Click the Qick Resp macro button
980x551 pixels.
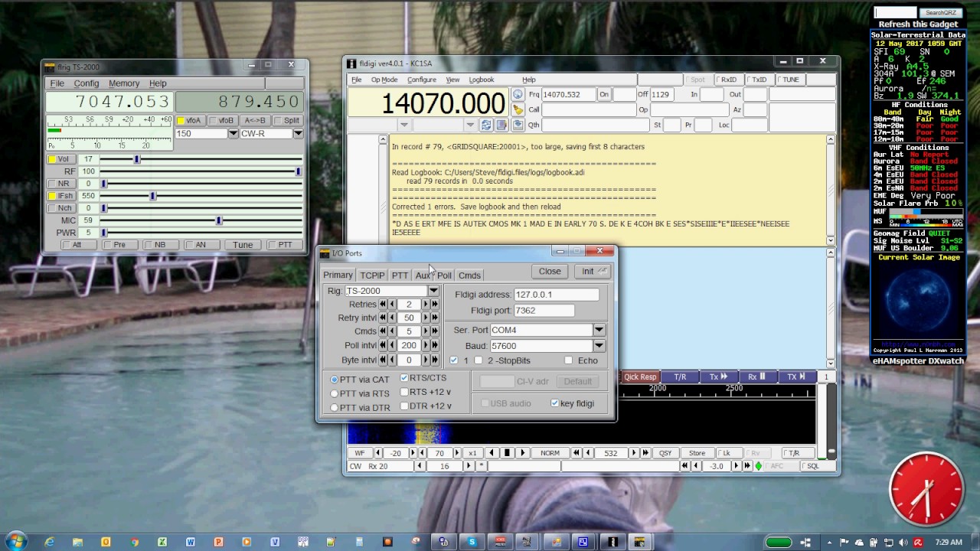[640, 377]
